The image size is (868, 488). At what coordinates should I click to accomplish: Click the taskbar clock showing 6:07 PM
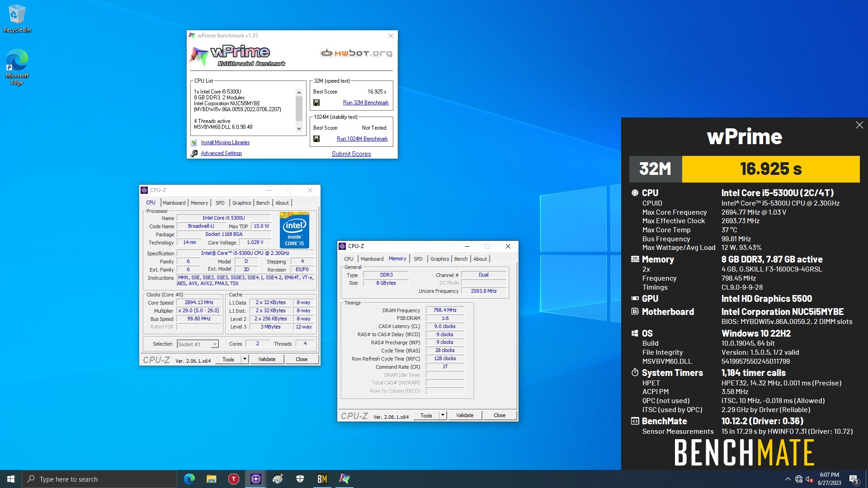tap(830, 479)
